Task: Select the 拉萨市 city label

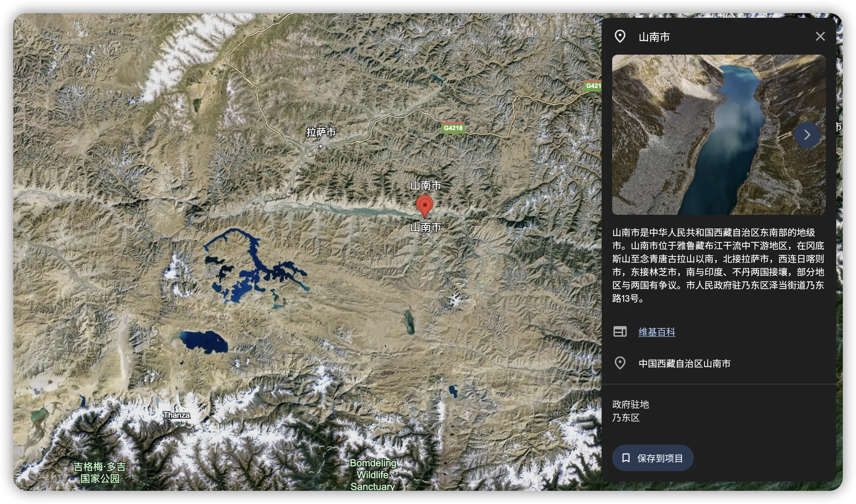Action: [x=321, y=132]
